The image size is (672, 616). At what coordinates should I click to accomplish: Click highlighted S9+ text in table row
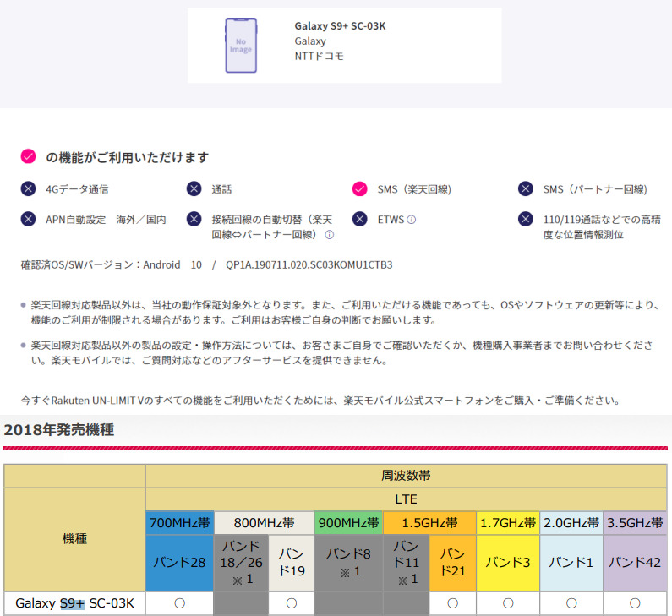click(x=72, y=603)
